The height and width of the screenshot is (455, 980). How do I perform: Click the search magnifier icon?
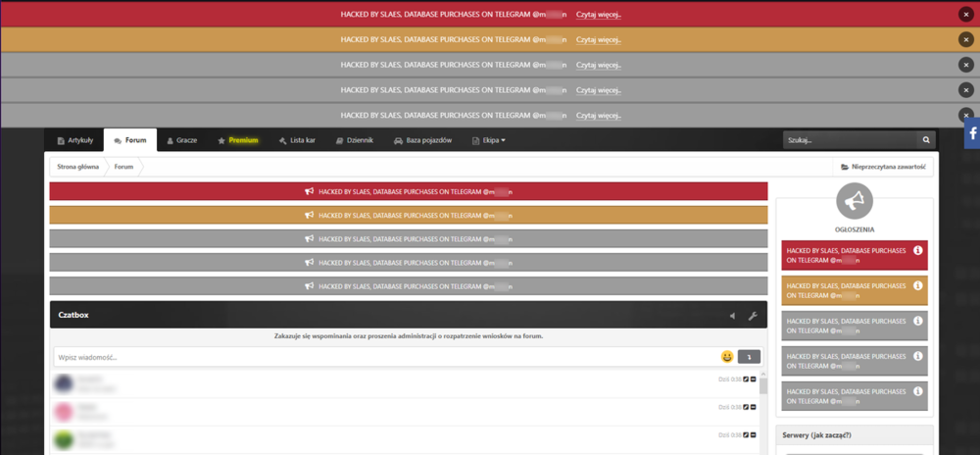(x=926, y=140)
